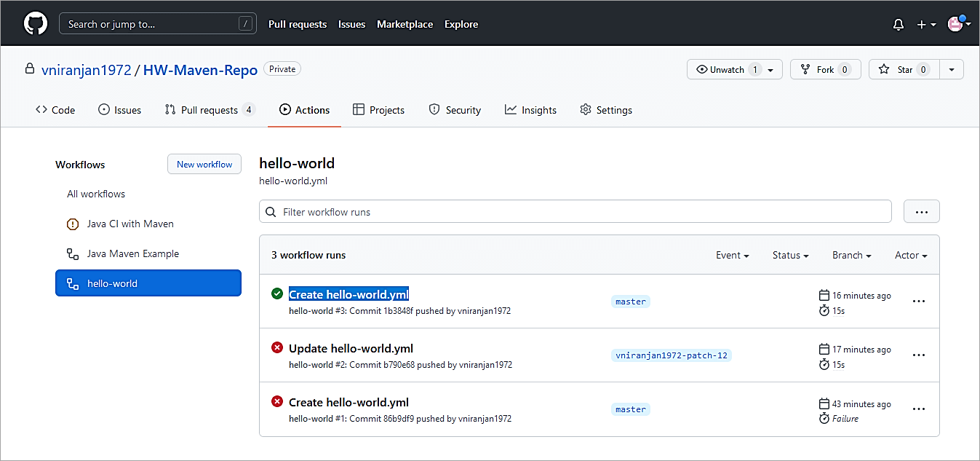Click the user avatar in header
980x461 pixels.
pyautogui.click(x=955, y=24)
